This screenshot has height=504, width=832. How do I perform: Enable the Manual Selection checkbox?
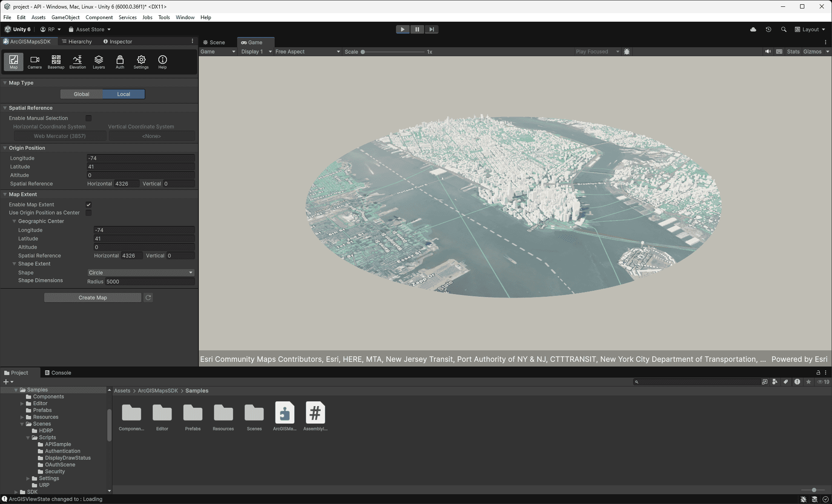click(89, 118)
